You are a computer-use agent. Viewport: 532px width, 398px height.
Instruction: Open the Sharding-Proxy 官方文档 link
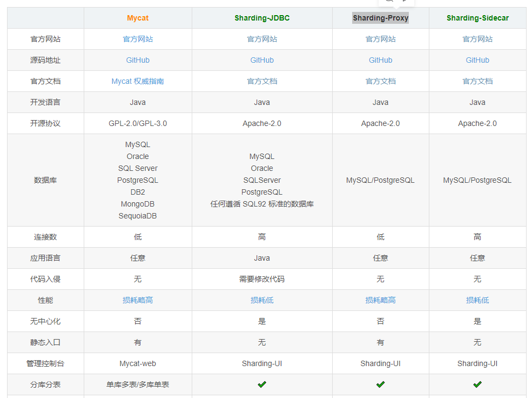tap(380, 81)
